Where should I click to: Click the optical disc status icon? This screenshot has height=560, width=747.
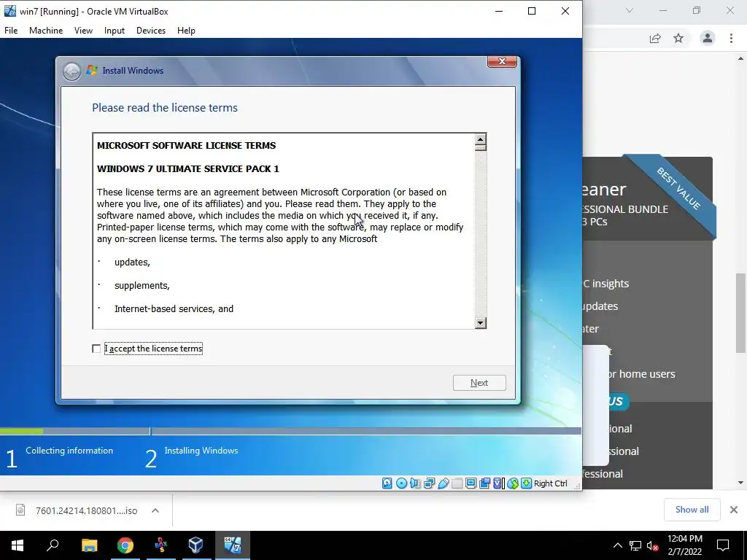tap(402, 483)
